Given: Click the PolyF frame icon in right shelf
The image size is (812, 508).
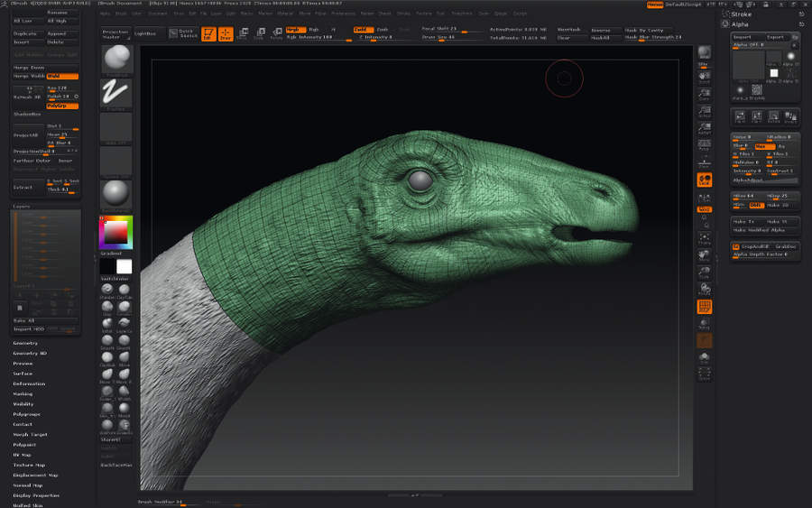Looking at the screenshot, I should pos(704,307).
